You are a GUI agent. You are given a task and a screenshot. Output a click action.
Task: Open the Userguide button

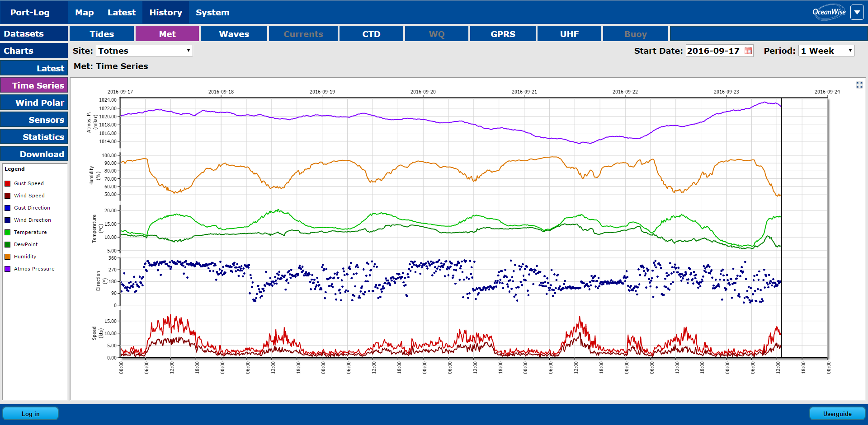pyautogui.click(x=837, y=414)
